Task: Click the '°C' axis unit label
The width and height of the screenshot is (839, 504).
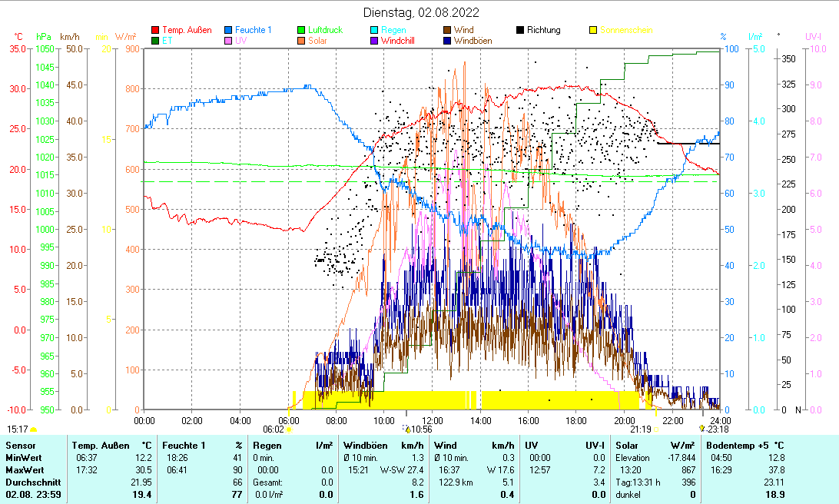Action: coord(18,37)
